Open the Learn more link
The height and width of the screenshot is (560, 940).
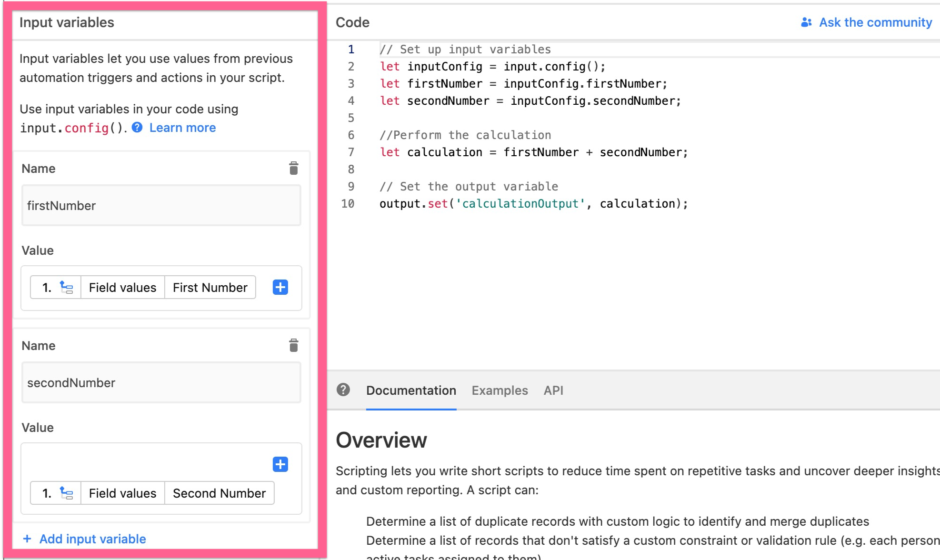182,128
